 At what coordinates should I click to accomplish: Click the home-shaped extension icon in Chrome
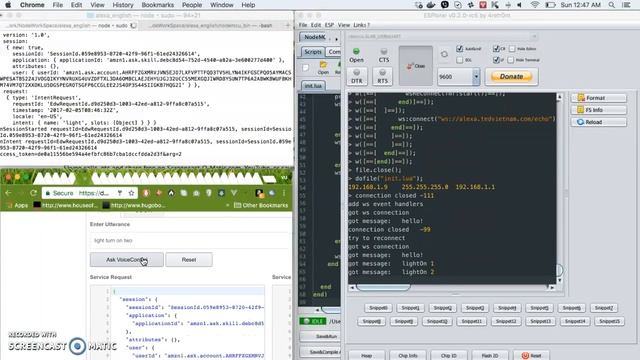tap(171, 193)
